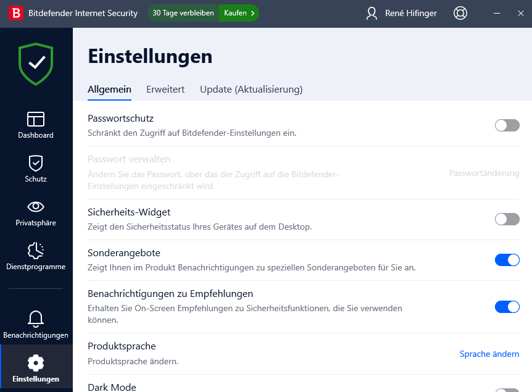Screen dimensions: 532x392
Task: Disable the Sonderangebote toggle
Action: (507, 260)
